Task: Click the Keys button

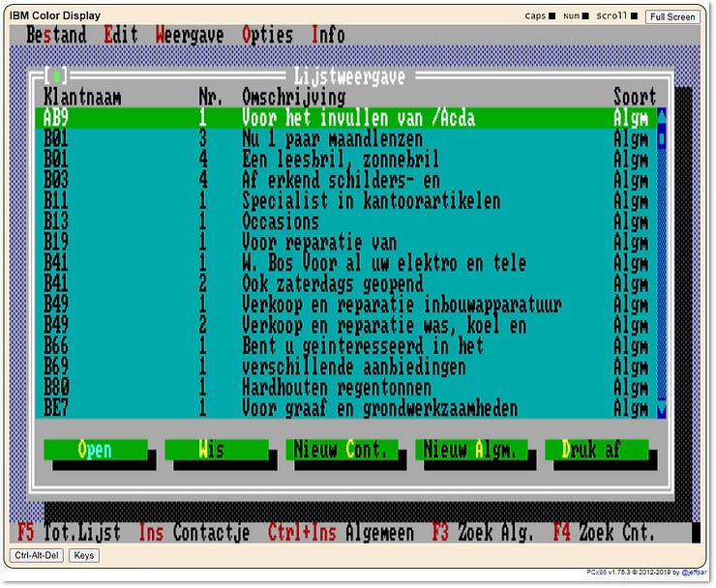Action: tap(84, 555)
